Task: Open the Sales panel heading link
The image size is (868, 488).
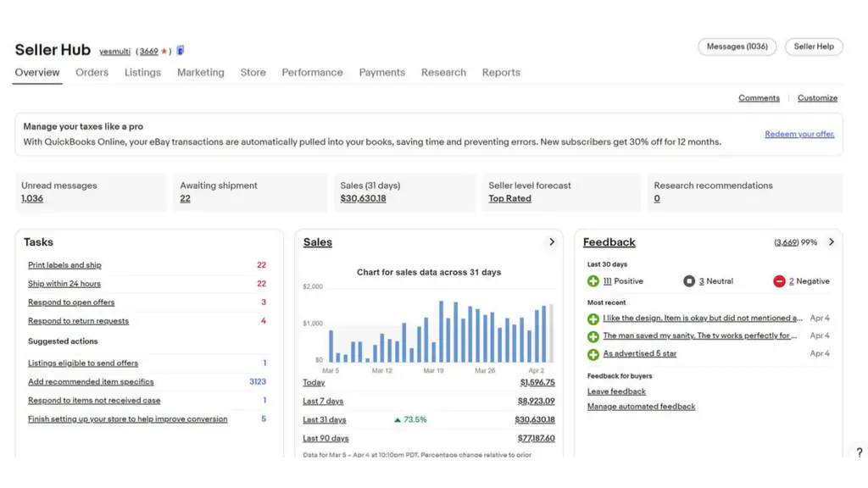Action: click(x=317, y=242)
